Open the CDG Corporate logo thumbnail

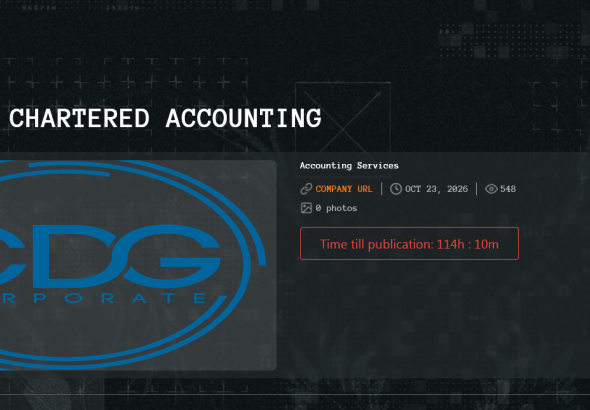click(138, 265)
